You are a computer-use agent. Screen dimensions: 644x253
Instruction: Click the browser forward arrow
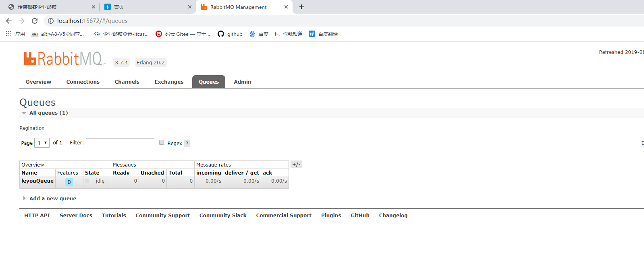22,21
